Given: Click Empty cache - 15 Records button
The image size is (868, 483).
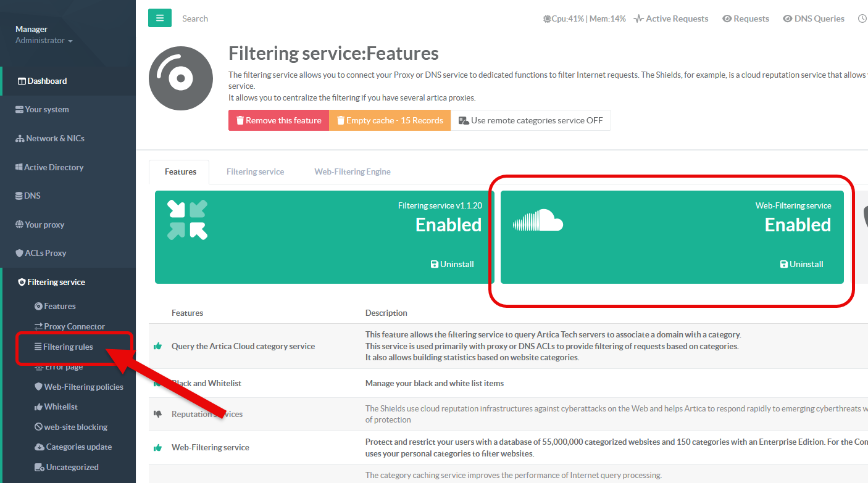Looking at the screenshot, I should (x=390, y=120).
